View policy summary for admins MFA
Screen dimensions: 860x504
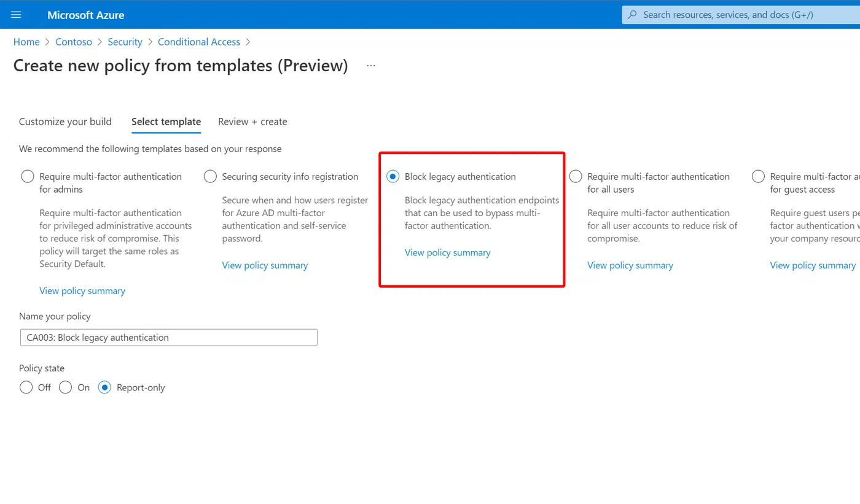pyautogui.click(x=82, y=291)
